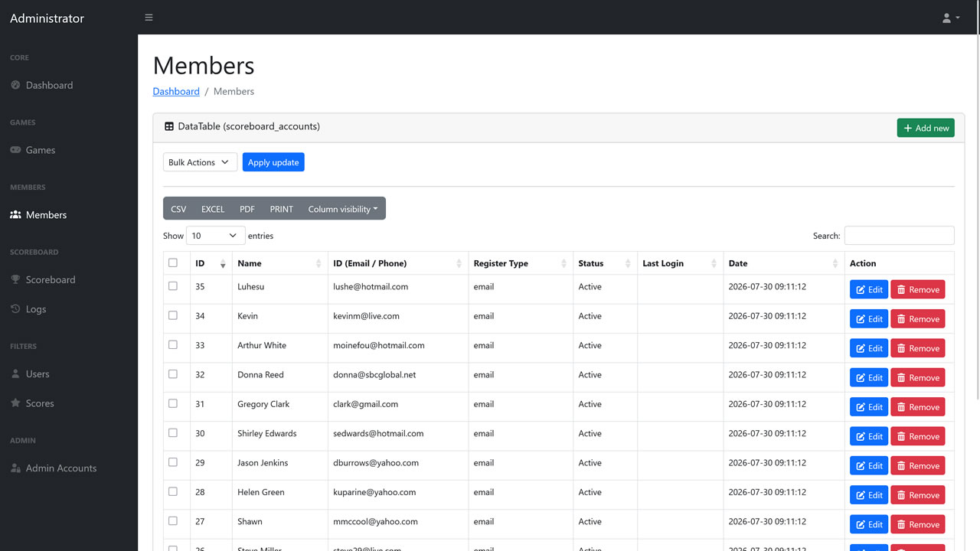
Task: Click the Games controller icon in sidebar
Action: 15,150
